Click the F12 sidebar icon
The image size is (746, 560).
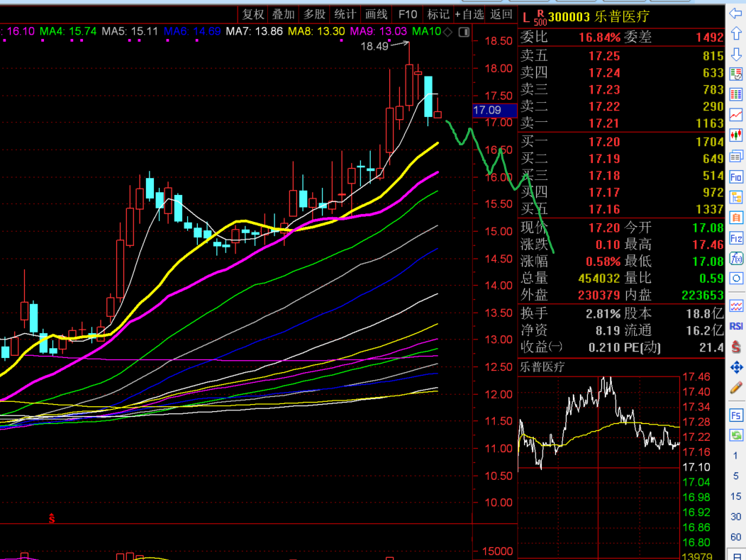point(735,238)
